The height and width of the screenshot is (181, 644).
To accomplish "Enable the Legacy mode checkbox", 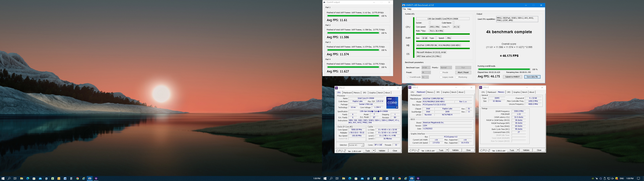I will coord(441,77).
